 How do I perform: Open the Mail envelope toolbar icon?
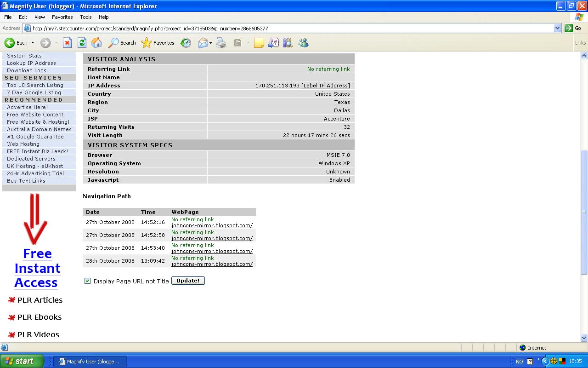pyautogui.click(x=203, y=43)
